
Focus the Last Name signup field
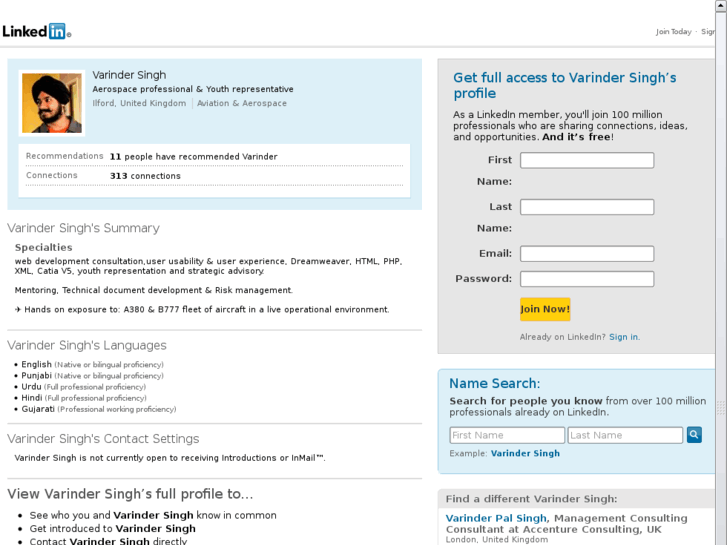click(x=587, y=207)
